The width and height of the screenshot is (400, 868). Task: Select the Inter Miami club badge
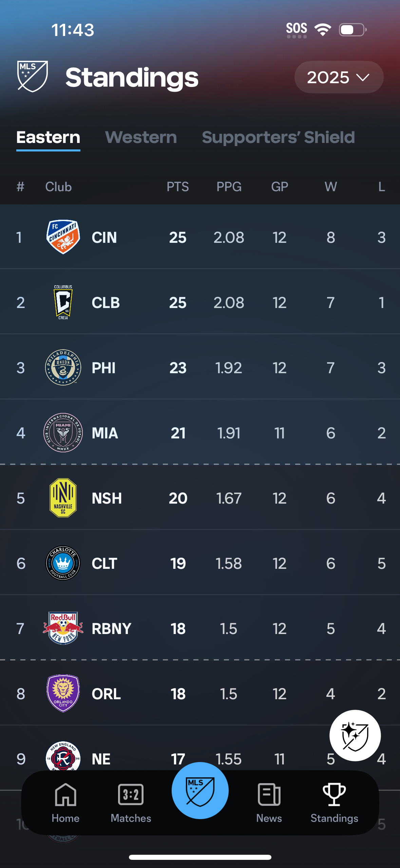[x=63, y=433]
